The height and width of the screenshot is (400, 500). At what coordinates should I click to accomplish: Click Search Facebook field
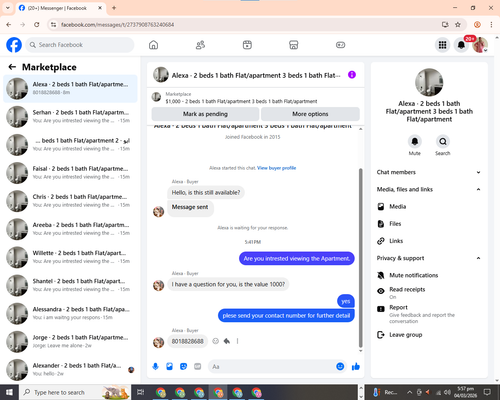(x=80, y=45)
